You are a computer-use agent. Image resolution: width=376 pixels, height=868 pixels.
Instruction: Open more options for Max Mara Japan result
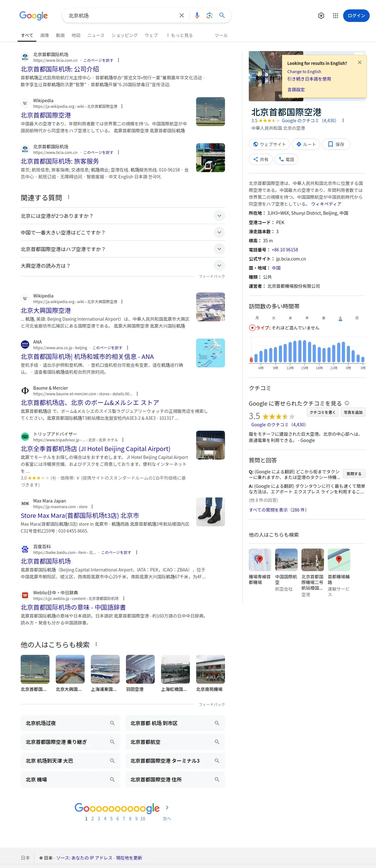pos(92,507)
